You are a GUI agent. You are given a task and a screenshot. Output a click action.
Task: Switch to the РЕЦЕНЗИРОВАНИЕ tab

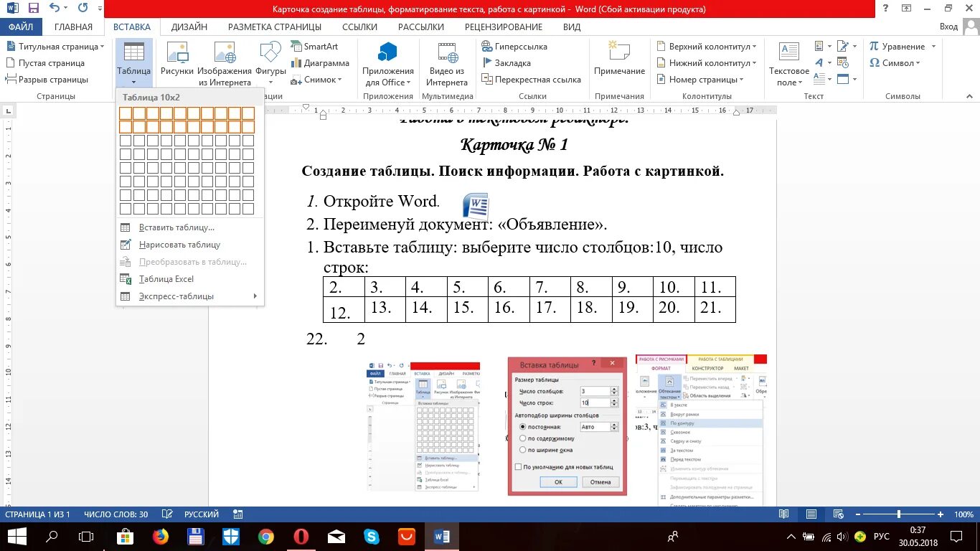[x=504, y=27]
